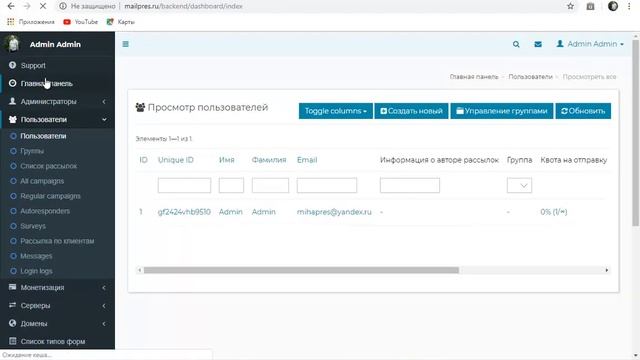The height and width of the screenshot is (360, 640).
Task: Expand the Домены sidebar section
Action: 57,323
